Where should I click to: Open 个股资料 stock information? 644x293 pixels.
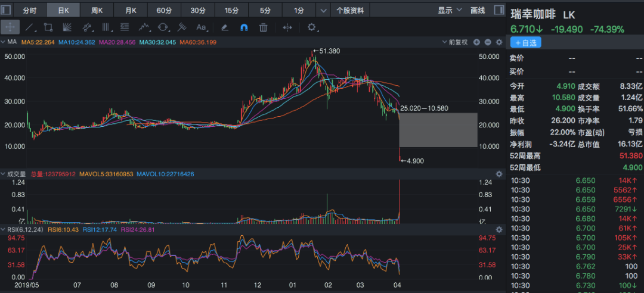pos(350,10)
